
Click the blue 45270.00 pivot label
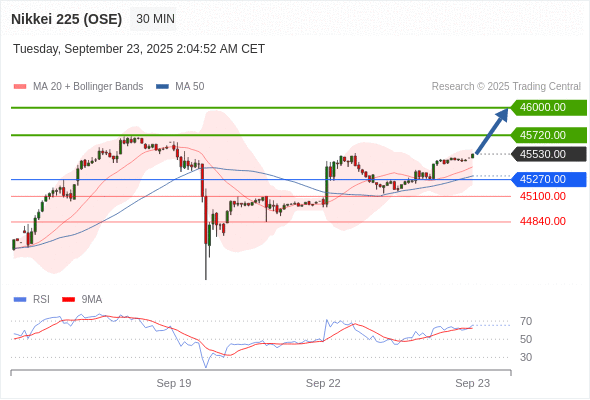click(x=549, y=179)
